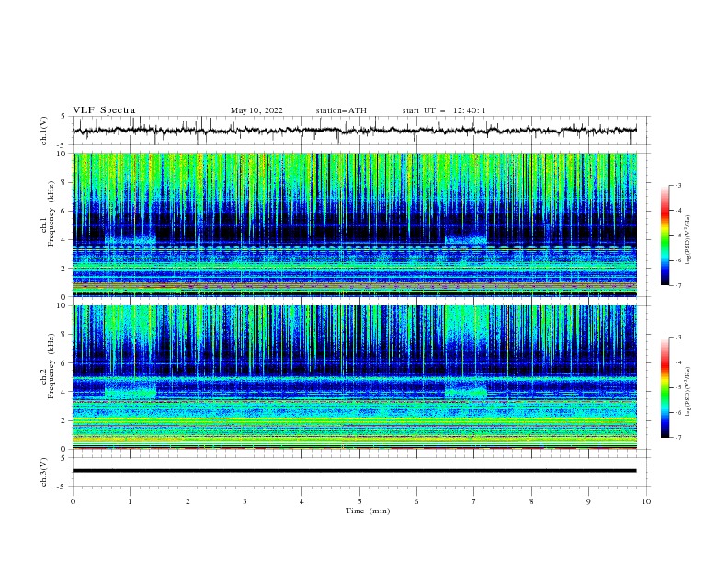Click the ch.1 spectrogram emission near minute 1

pyautogui.click(x=131, y=239)
